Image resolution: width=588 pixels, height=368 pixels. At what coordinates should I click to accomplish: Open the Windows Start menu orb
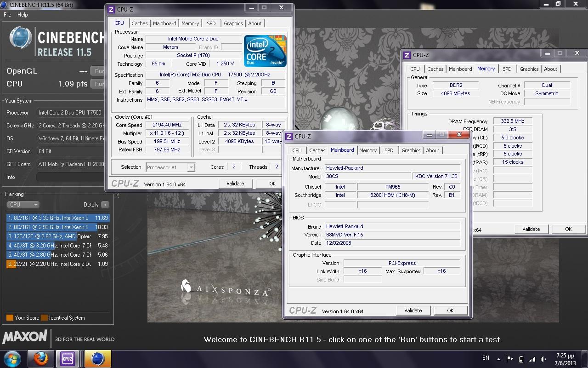pyautogui.click(x=12, y=359)
